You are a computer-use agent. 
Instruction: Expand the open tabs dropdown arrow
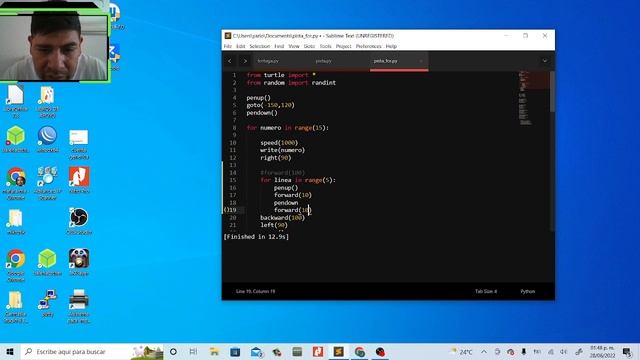click(x=544, y=61)
